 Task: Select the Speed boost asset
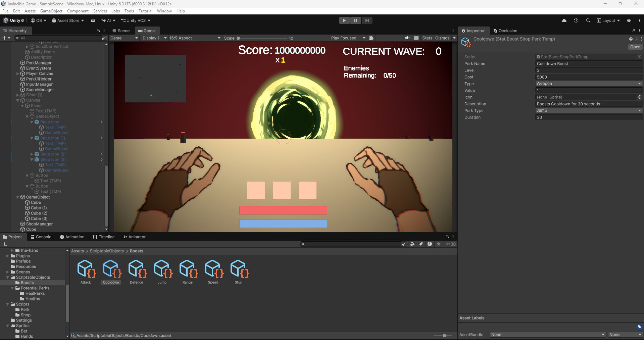pos(213,272)
